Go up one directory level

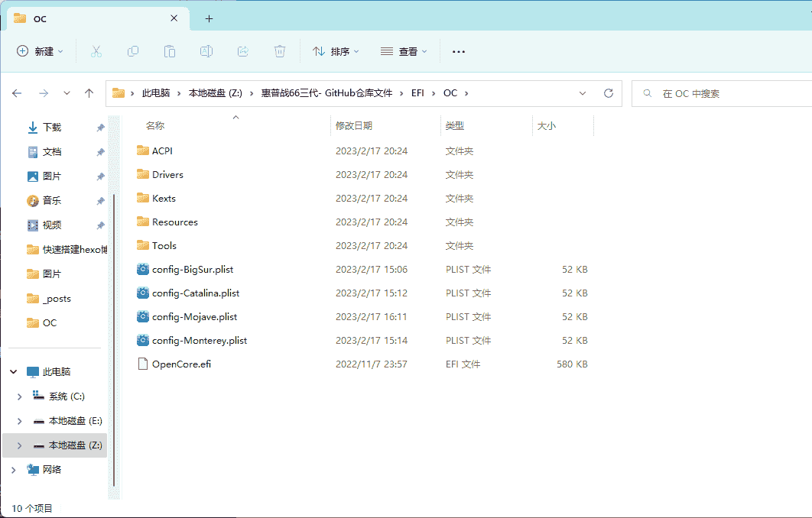89,93
